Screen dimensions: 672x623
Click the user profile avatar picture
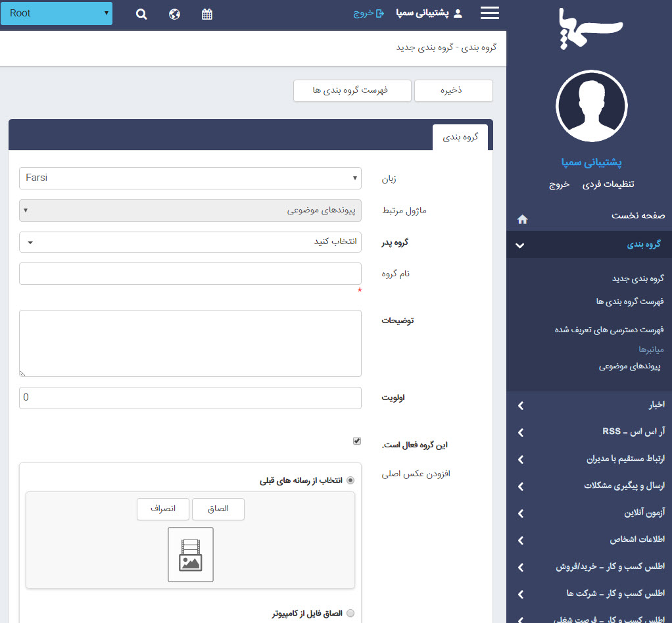pyautogui.click(x=591, y=106)
